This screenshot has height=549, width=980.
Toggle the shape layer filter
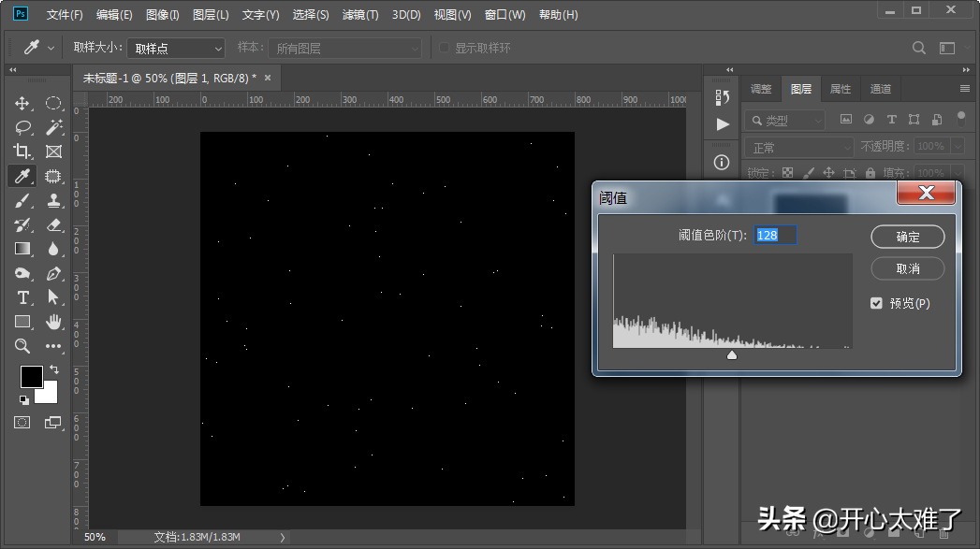coord(914,120)
